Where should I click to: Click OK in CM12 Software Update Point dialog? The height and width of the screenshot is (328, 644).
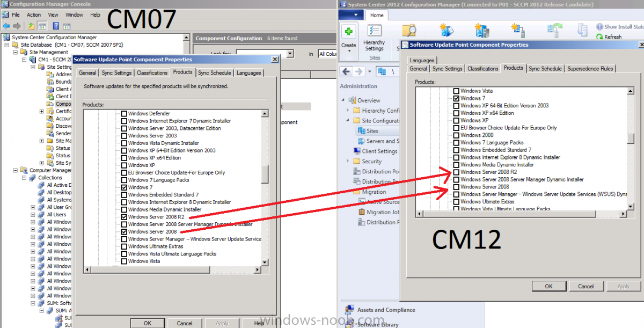548,286
